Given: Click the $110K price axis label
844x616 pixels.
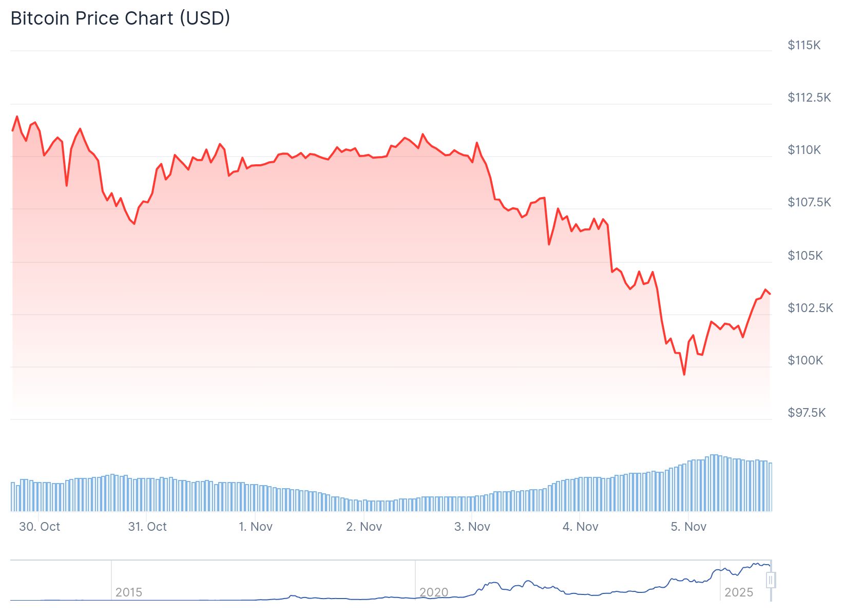Looking at the screenshot, I should coord(804,150).
